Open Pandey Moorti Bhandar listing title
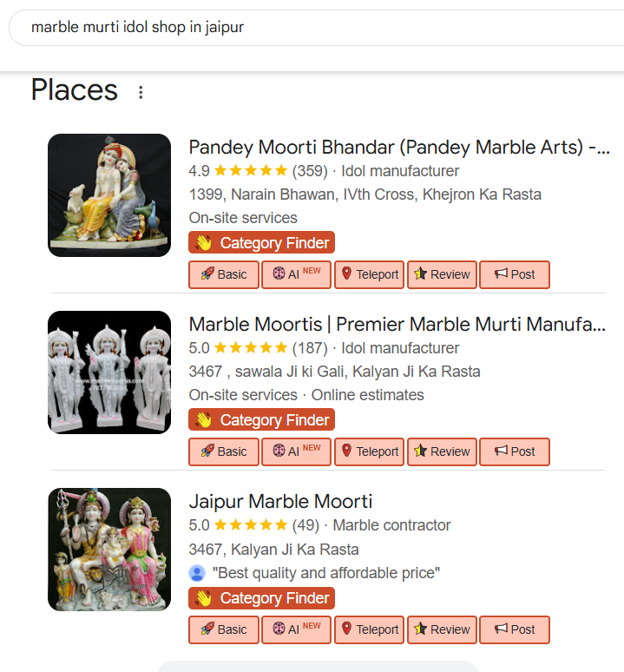The height and width of the screenshot is (672, 624). 398,147
